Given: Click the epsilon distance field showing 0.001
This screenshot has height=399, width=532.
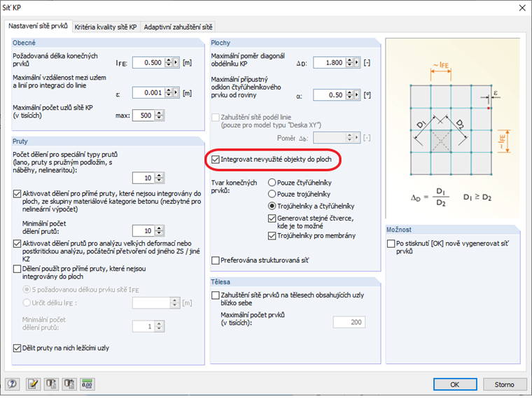Looking at the screenshot, I should pyautogui.click(x=148, y=92).
